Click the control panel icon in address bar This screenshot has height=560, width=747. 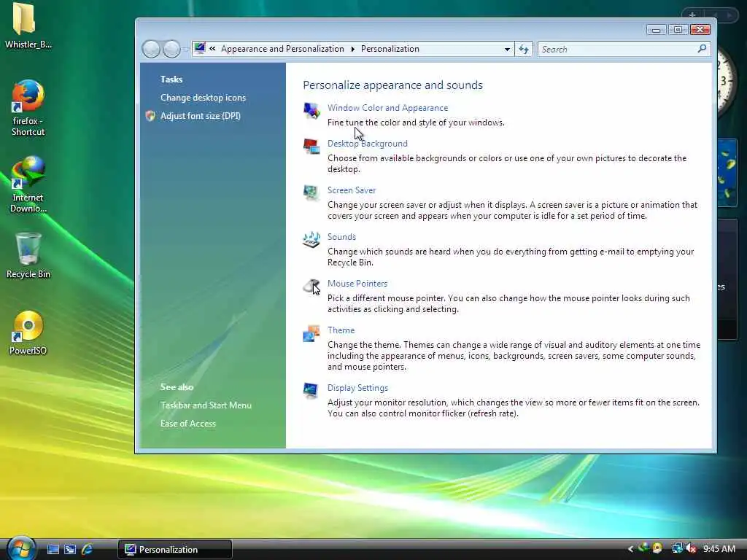(200, 49)
